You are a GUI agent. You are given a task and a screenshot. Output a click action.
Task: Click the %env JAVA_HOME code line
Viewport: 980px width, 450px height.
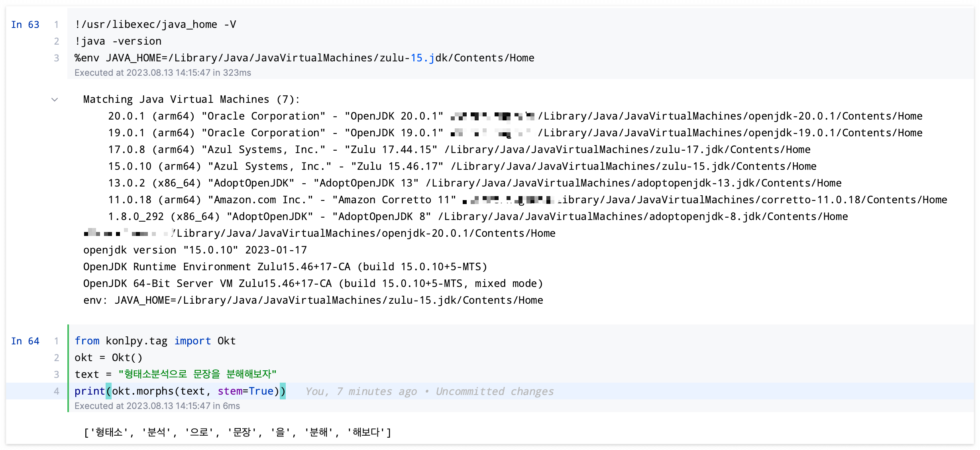(x=304, y=58)
